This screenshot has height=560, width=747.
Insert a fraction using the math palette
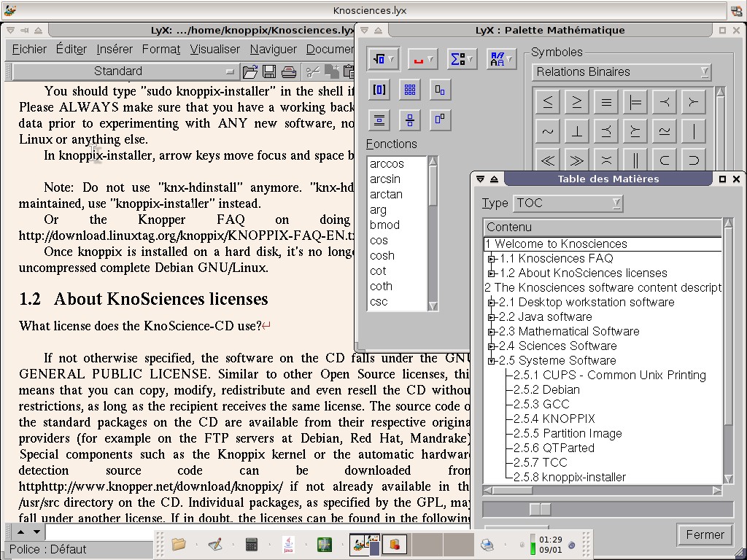point(410,120)
